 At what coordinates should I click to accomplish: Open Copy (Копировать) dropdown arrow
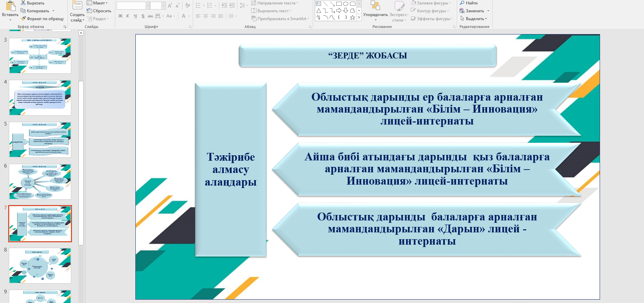point(53,11)
